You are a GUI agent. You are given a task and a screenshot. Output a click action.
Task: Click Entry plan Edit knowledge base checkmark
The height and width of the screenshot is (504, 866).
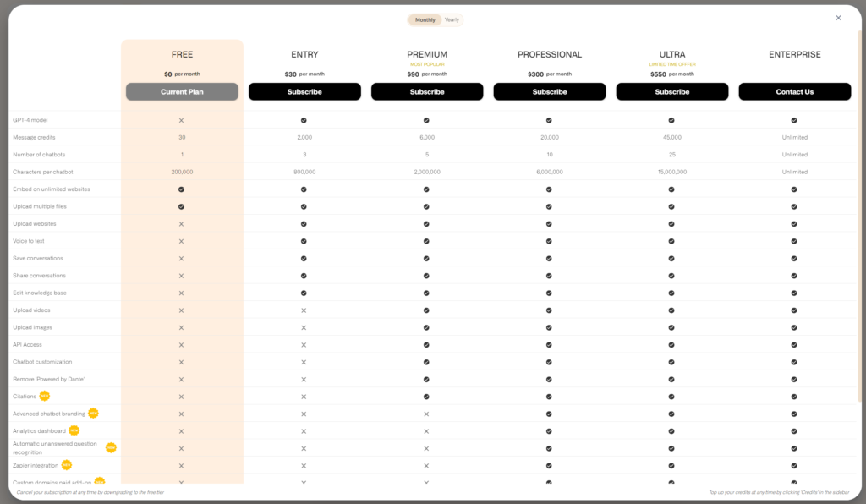click(304, 293)
